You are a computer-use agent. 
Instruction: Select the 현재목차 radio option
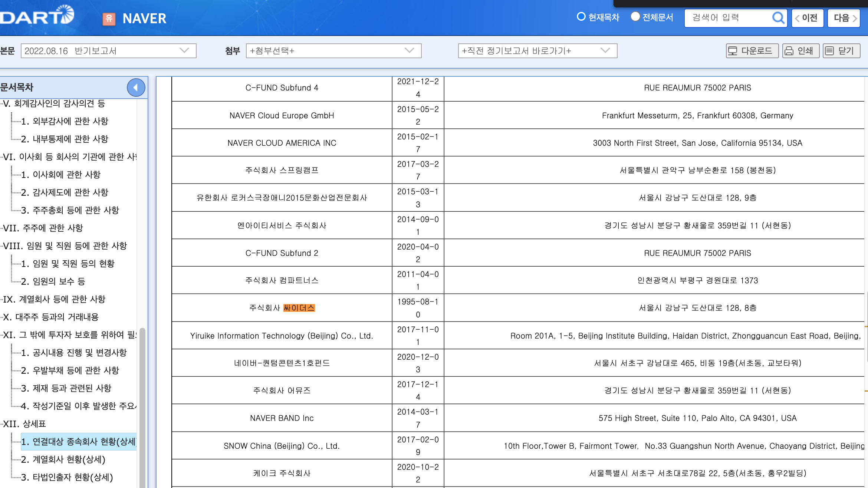[581, 17]
